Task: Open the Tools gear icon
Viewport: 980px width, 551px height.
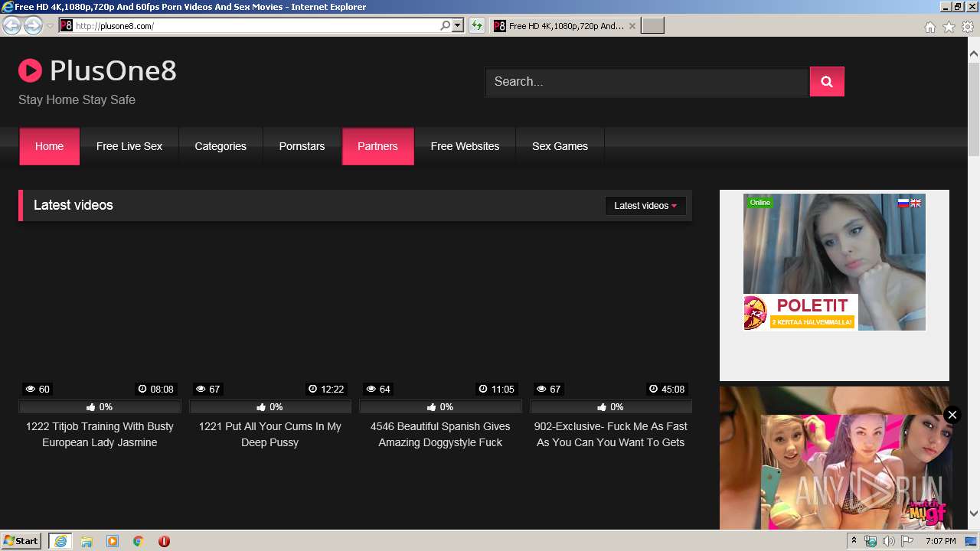Action: [968, 27]
